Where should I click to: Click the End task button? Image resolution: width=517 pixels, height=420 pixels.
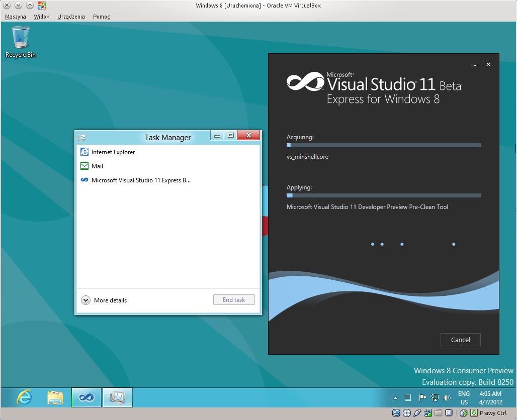[234, 300]
